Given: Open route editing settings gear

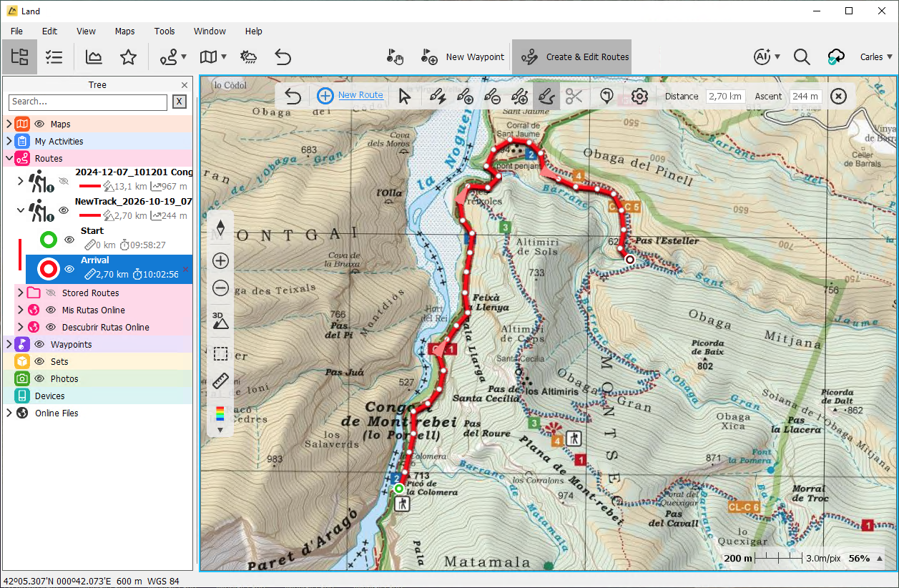Looking at the screenshot, I should coord(639,96).
